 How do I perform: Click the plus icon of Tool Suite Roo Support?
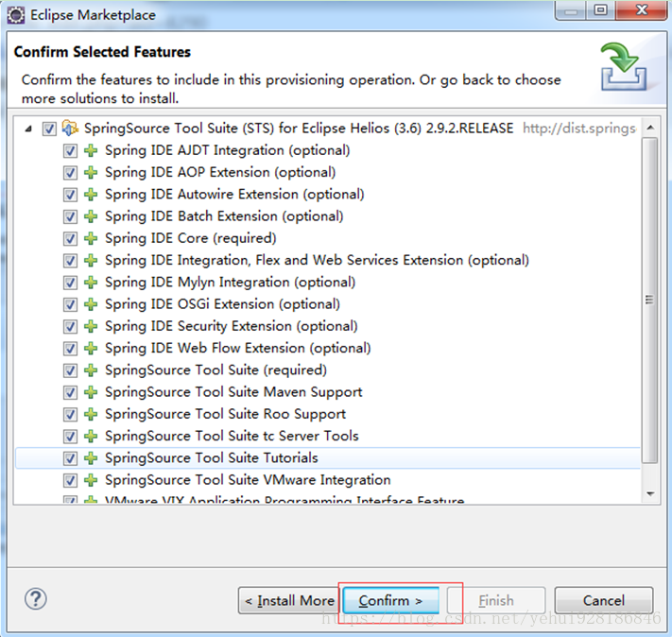(x=91, y=414)
